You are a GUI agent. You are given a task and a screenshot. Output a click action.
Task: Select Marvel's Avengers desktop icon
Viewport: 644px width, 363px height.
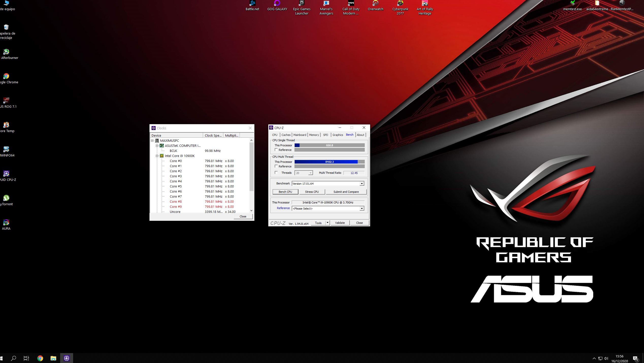pos(326,8)
